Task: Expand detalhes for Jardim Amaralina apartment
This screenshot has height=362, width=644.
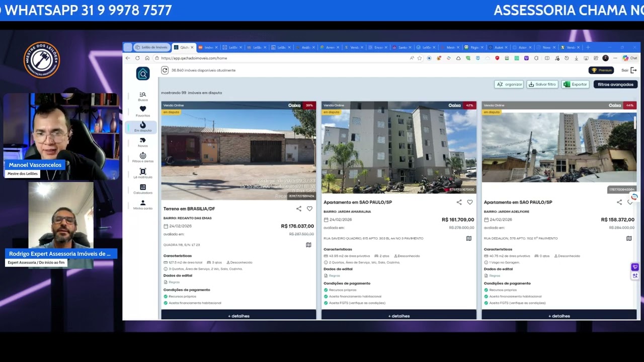Action: (x=399, y=315)
